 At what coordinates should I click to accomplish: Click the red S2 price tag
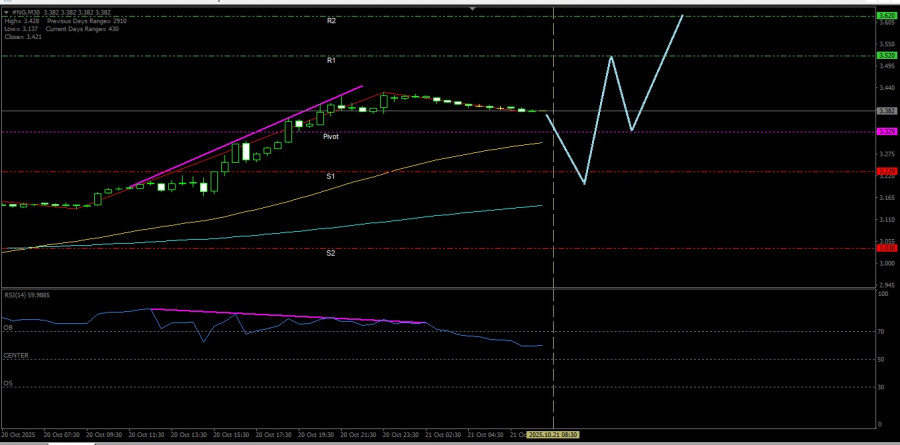(x=886, y=249)
